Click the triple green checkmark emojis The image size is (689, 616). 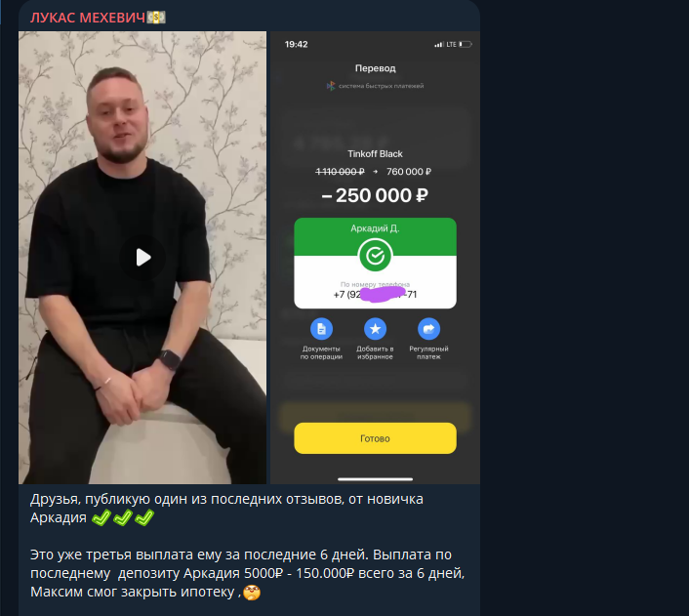(123, 517)
